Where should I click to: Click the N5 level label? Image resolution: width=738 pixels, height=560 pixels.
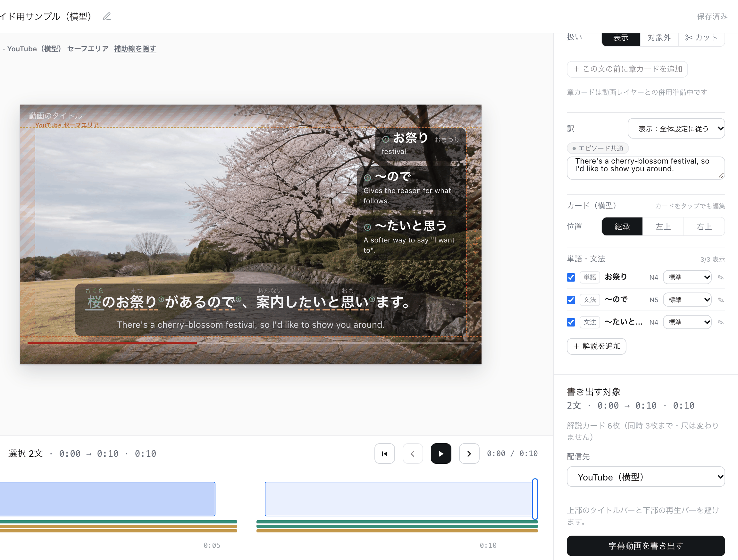coord(654,300)
